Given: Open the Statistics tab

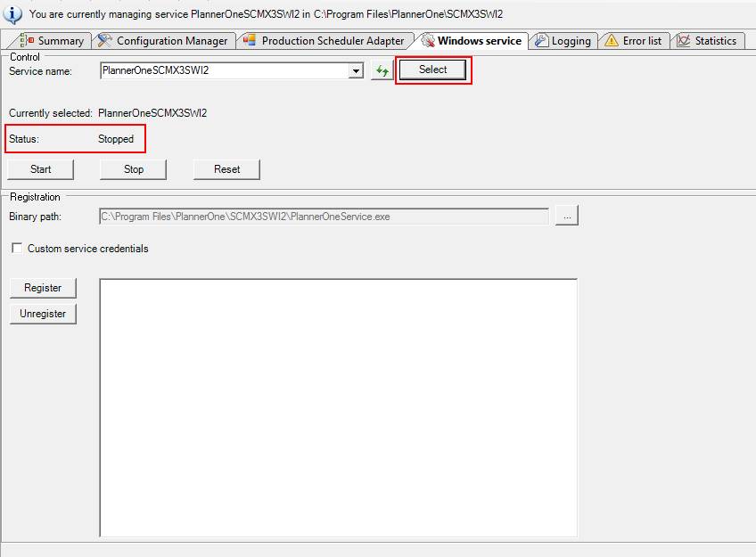Looking at the screenshot, I should (707, 41).
